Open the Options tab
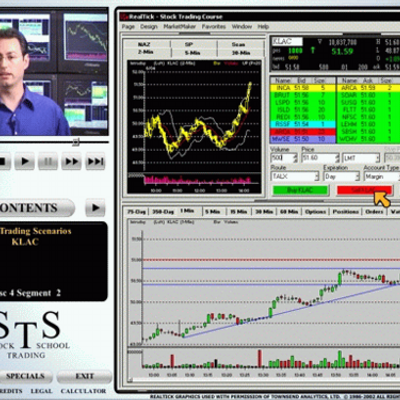Viewport: 400px width, 400px height. coord(315,212)
